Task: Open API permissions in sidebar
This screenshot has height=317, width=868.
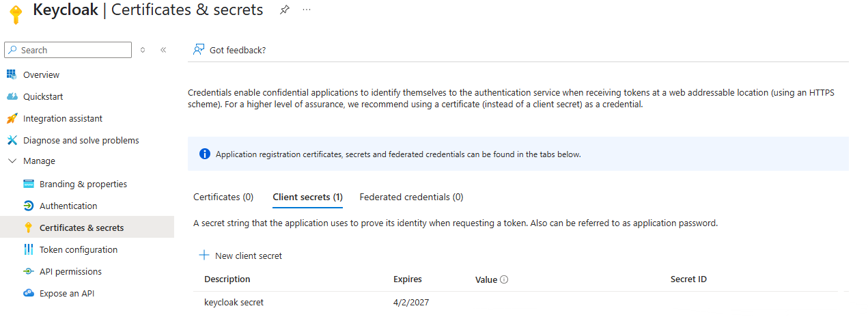Action: point(70,271)
